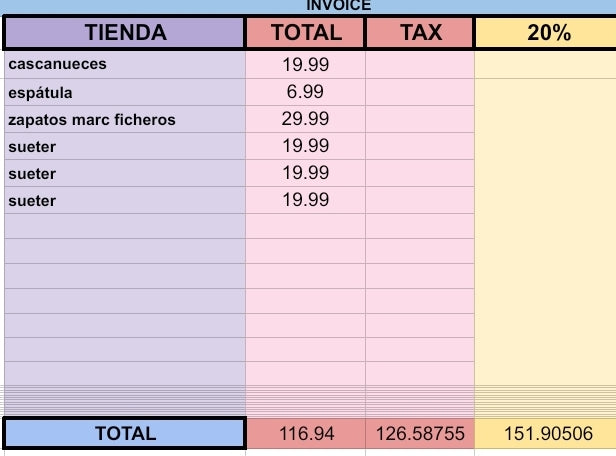This screenshot has width=616, height=456.
Task: Select the empty TAX cell in cascanueces row
Action: [420, 65]
